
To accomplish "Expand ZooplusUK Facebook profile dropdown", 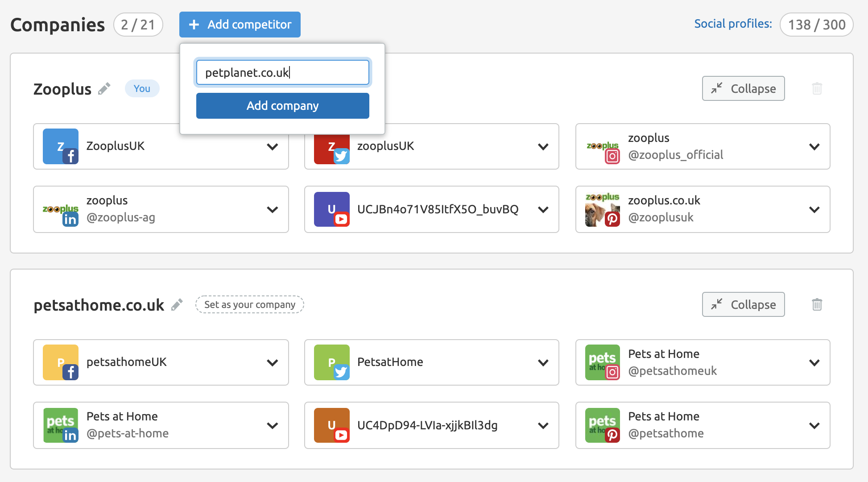I will point(273,146).
